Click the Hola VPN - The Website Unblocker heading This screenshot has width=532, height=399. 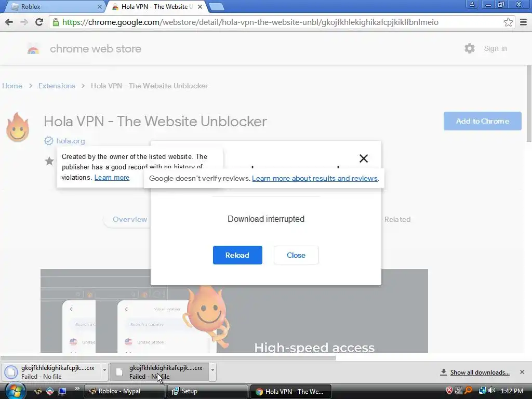click(155, 121)
